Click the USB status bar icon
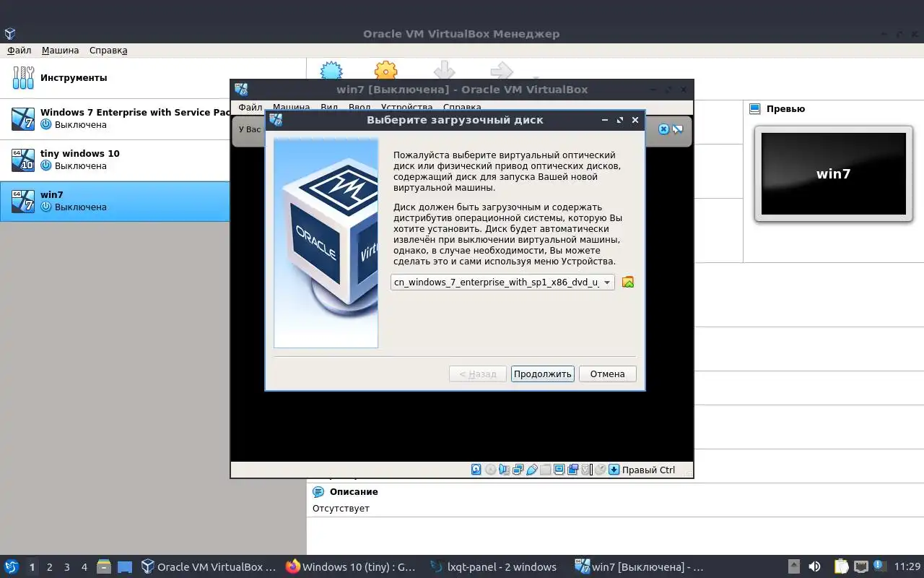 click(x=532, y=470)
